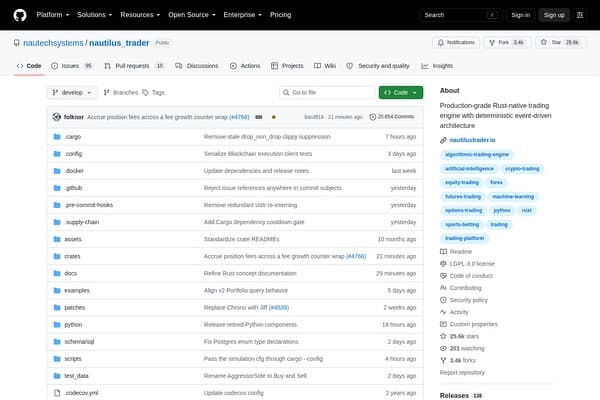Open the .config folder
Viewport: 600px width, 400px height.
(73, 154)
